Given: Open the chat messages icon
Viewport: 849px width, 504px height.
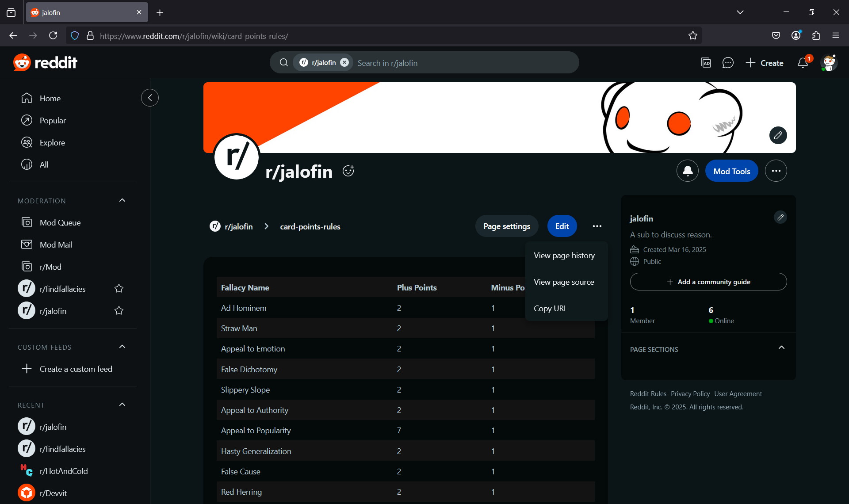Looking at the screenshot, I should coord(727,63).
